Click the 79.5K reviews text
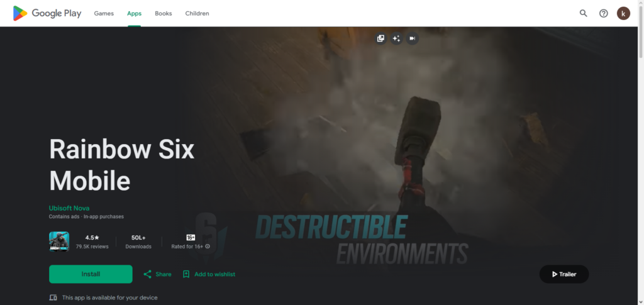The image size is (644, 305). click(92, 247)
